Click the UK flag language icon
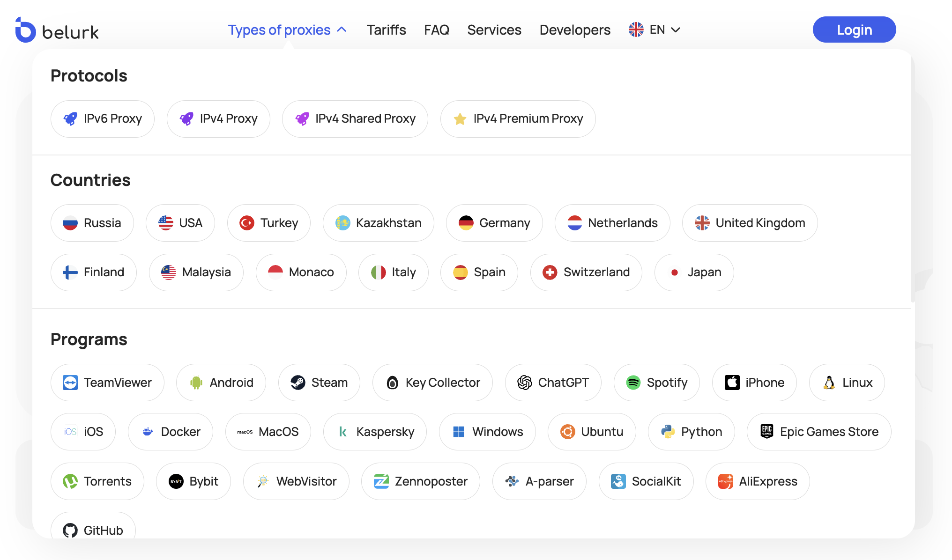The width and height of the screenshot is (952, 560). 636,30
